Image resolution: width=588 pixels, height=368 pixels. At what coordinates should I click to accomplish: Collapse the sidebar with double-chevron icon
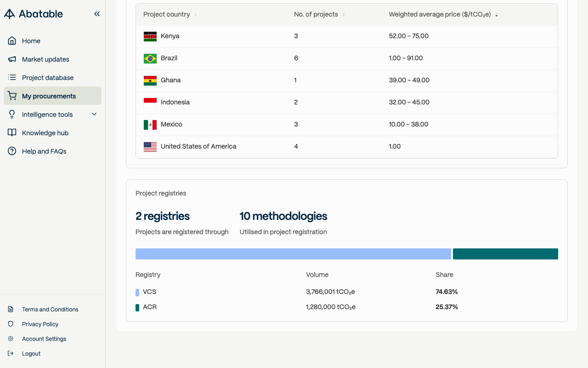[x=97, y=14]
